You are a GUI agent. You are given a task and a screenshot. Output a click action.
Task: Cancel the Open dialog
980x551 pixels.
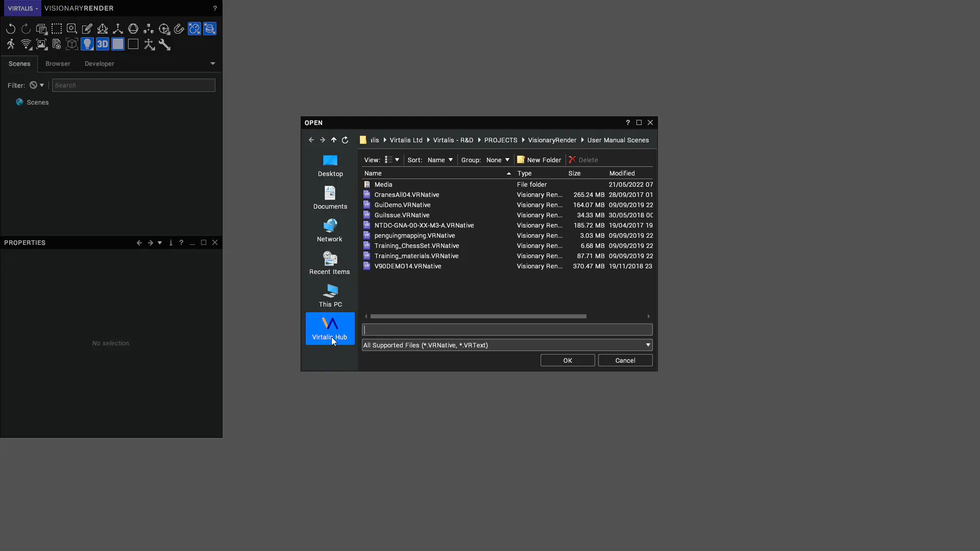click(625, 361)
